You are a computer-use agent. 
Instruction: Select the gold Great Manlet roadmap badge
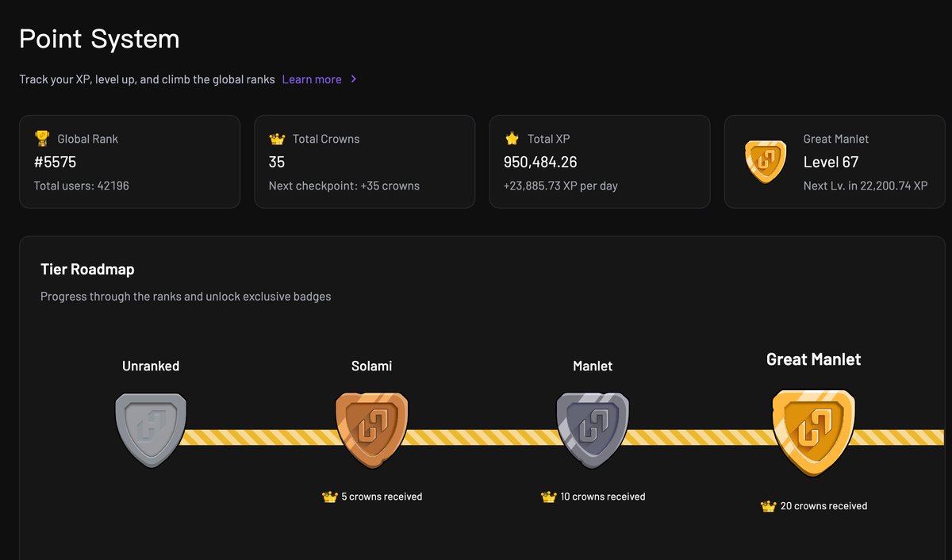click(x=813, y=433)
